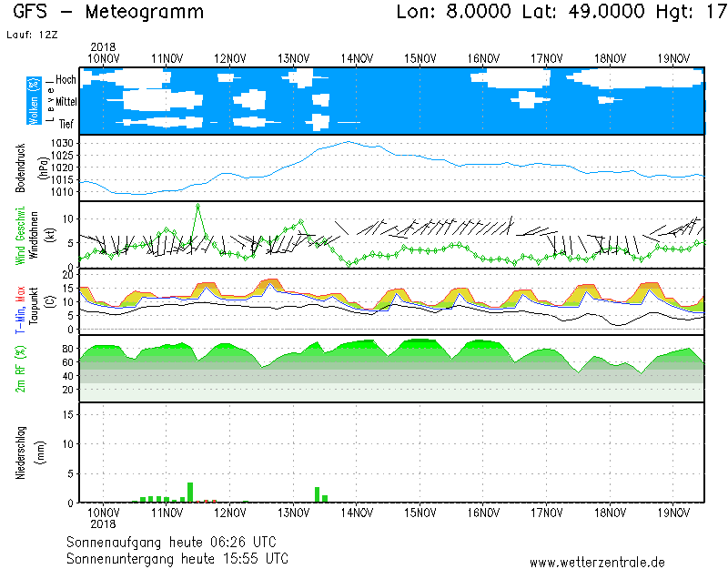
Task: Click the tallest green wind speed spike
Action: 197,207
